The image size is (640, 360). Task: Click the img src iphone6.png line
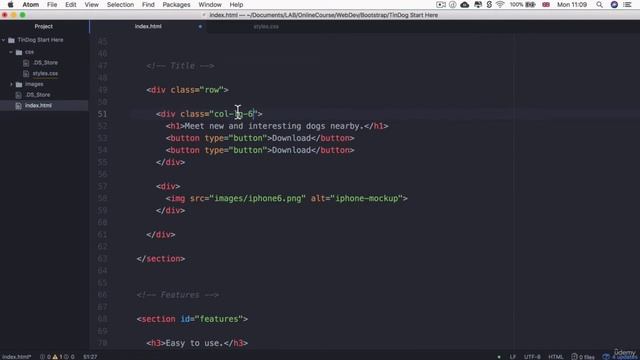[287, 198]
